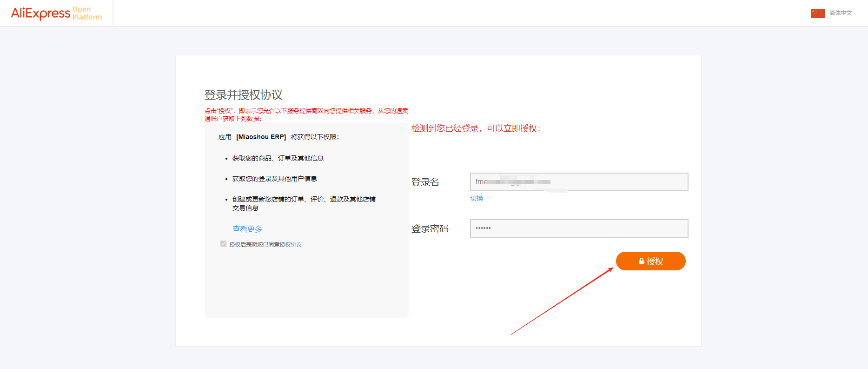Click the 登录并授权协议 heading

(244, 95)
